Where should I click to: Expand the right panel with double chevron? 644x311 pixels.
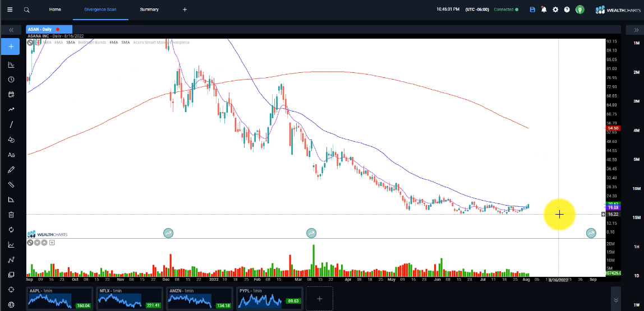(x=636, y=30)
